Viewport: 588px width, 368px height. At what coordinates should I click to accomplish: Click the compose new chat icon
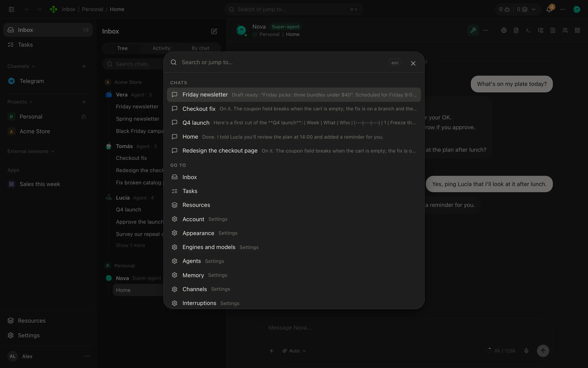point(214,31)
